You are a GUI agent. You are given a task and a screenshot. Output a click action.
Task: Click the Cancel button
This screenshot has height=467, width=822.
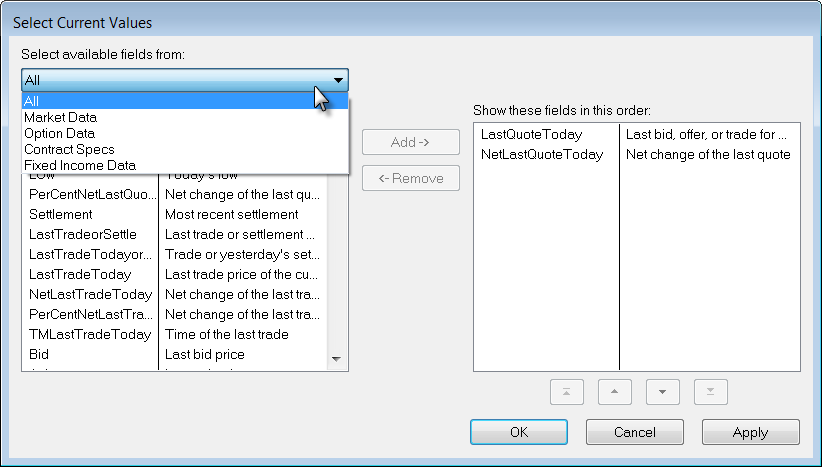coord(634,432)
